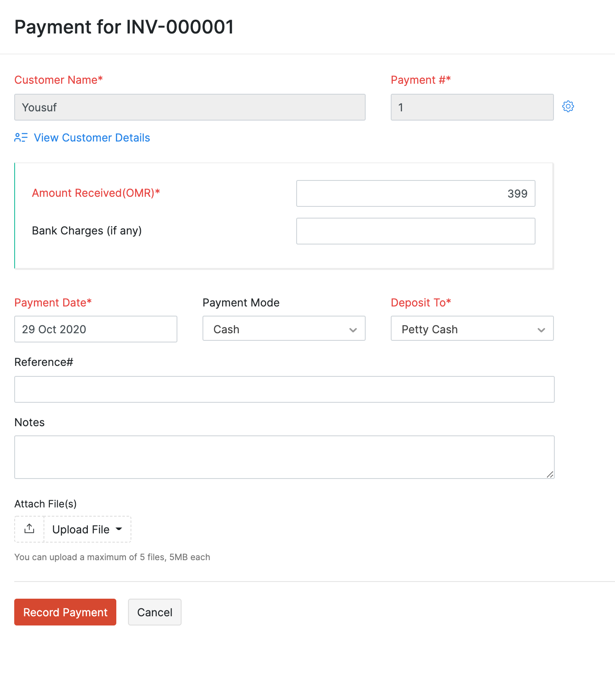
Task: Click the Payment # field
Action: coord(471,107)
